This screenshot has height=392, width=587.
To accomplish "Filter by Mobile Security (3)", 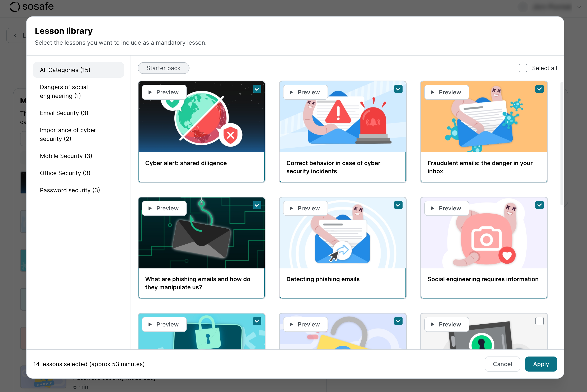I will click(x=78, y=156).
